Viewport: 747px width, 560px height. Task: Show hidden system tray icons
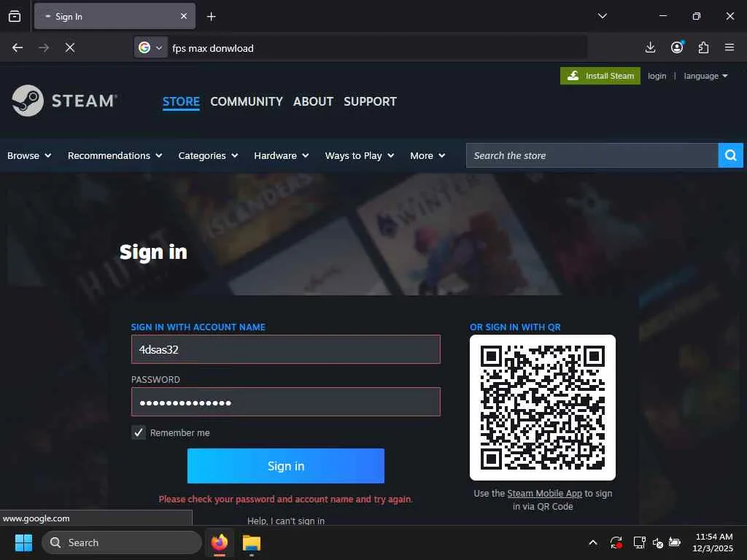(x=593, y=542)
